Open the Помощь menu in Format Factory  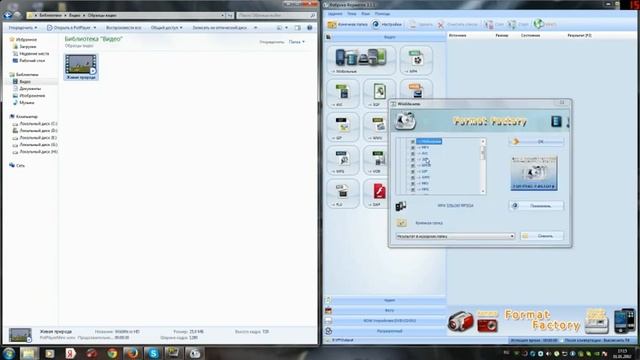click(x=382, y=14)
